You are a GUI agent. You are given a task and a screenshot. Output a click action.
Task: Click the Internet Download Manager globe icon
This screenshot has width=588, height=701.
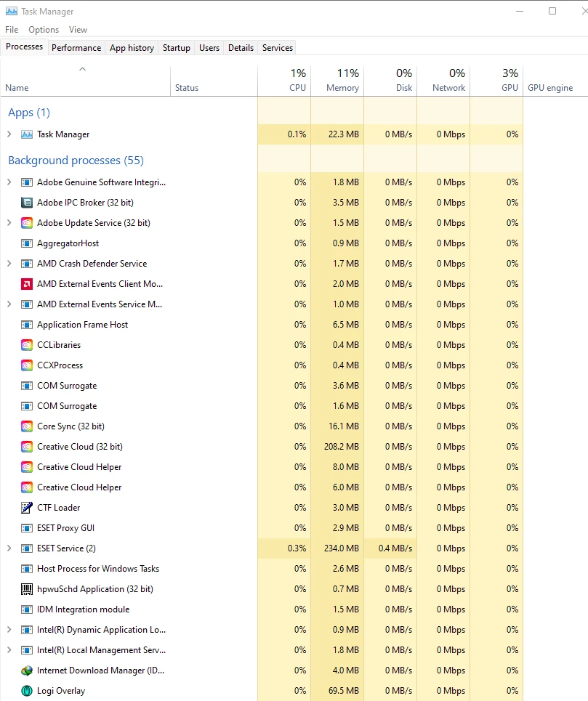pyautogui.click(x=27, y=670)
